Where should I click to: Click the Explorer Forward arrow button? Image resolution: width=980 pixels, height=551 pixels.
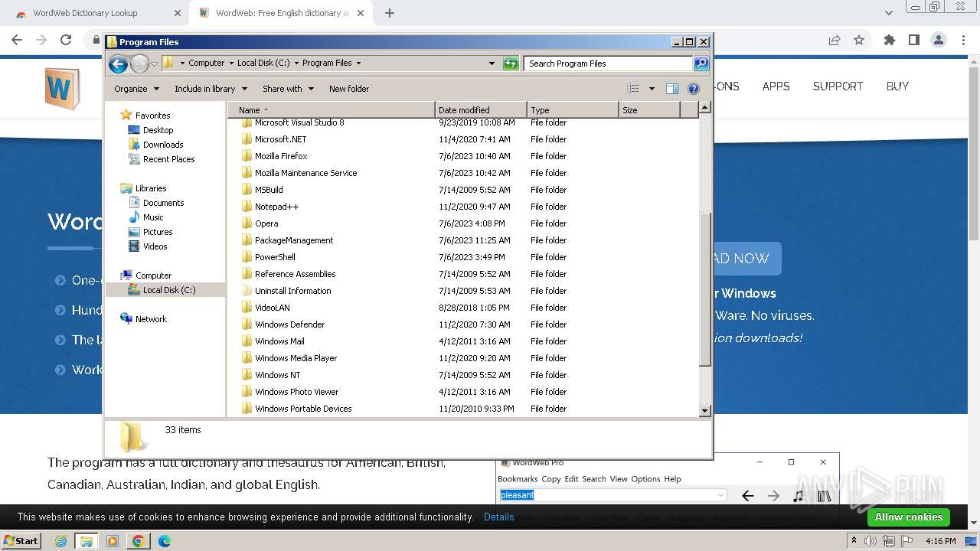pos(139,64)
